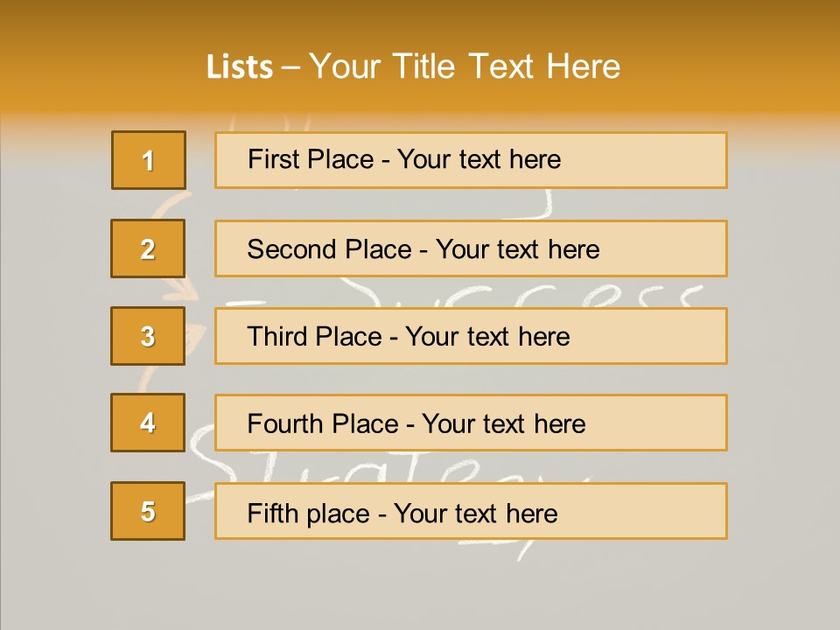Click the number 5 square

(148, 511)
